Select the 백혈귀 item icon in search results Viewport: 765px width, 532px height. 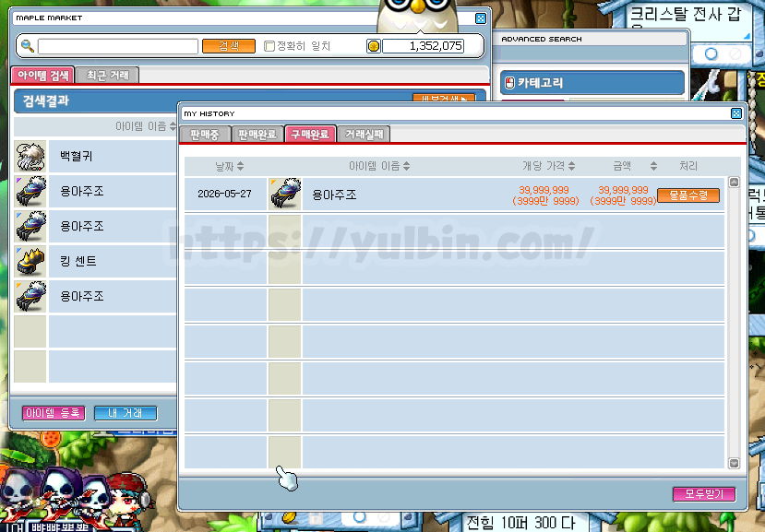[x=30, y=156]
